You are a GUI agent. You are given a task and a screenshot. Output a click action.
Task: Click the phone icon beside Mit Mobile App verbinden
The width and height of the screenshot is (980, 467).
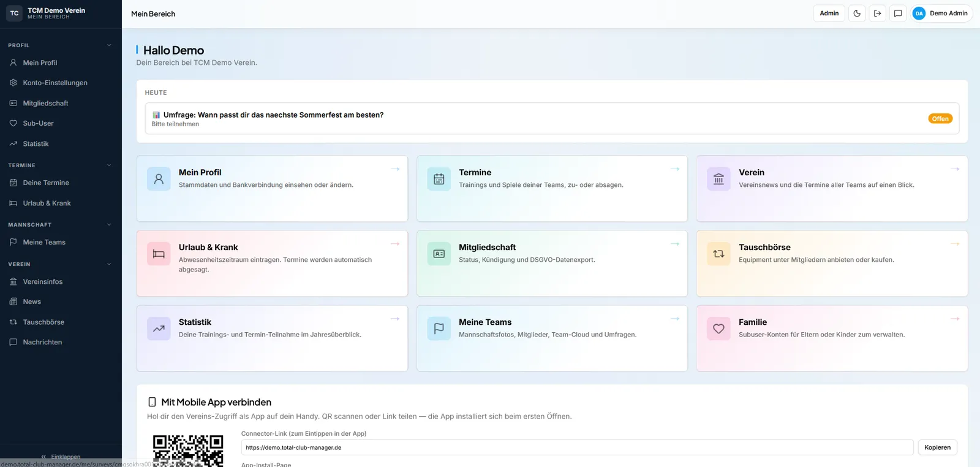[x=152, y=402]
